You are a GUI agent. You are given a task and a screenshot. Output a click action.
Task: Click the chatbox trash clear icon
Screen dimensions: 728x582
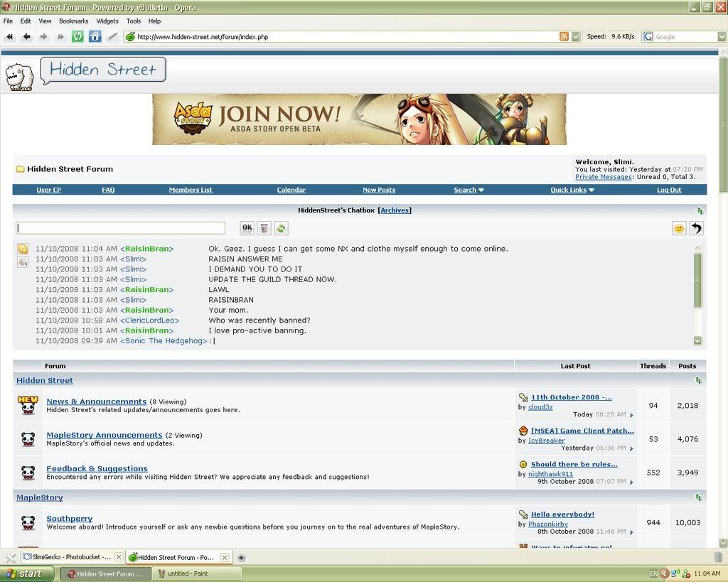pyautogui.click(x=264, y=228)
